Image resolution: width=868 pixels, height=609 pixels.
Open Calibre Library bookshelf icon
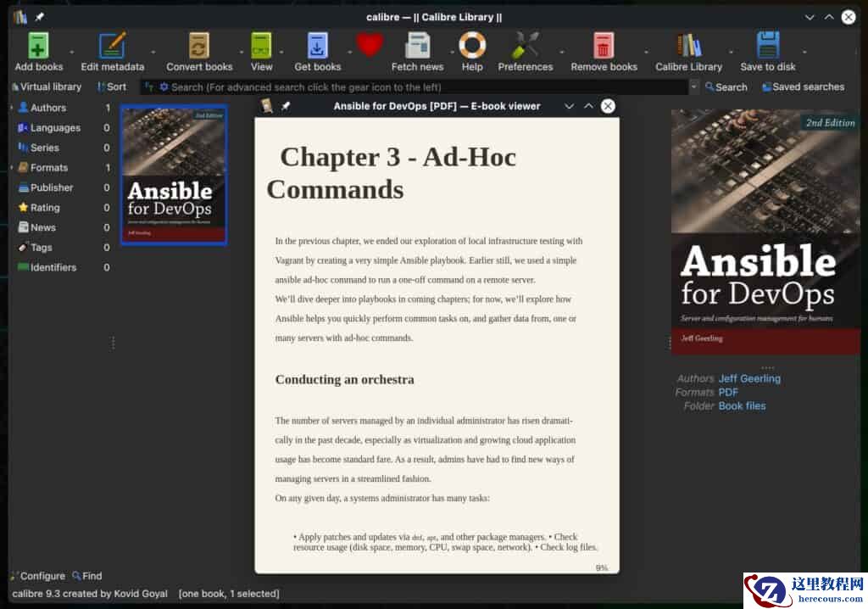(688, 46)
